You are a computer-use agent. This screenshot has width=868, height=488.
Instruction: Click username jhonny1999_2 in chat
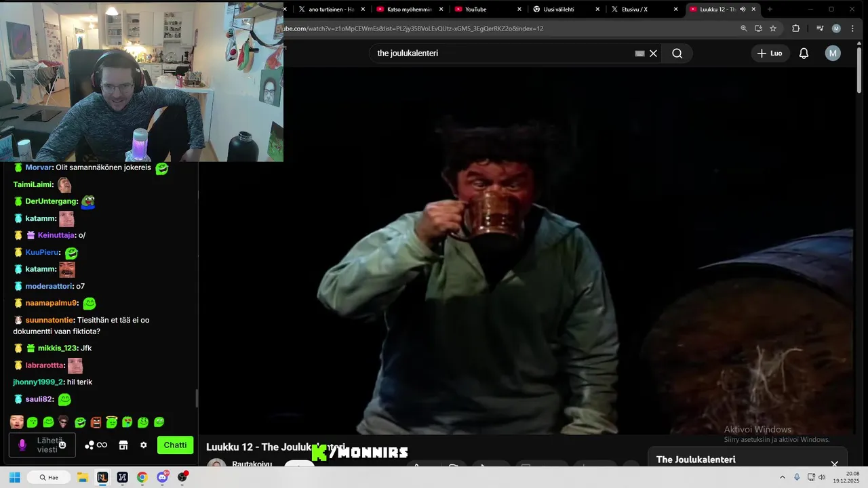pos(37,382)
